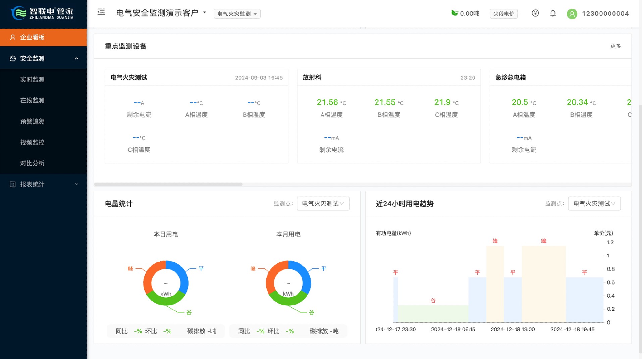Collapse the 安全监测 menu chevron

[76, 58]
